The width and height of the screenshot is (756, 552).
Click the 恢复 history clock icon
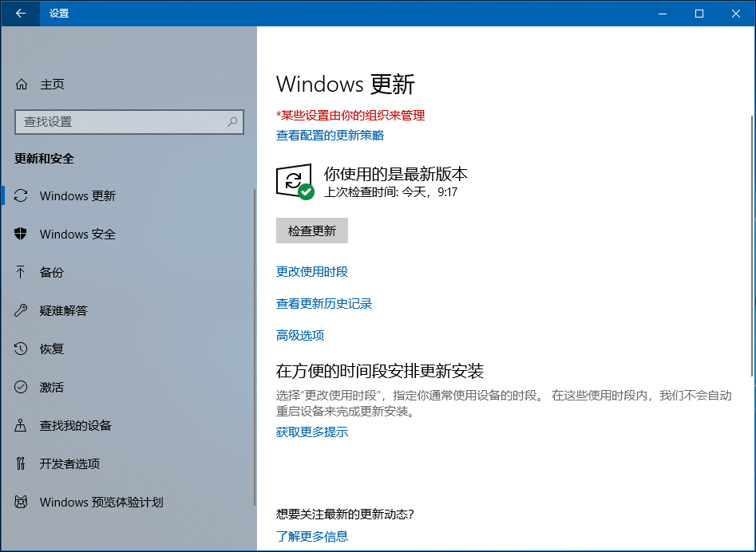point(22,349)
